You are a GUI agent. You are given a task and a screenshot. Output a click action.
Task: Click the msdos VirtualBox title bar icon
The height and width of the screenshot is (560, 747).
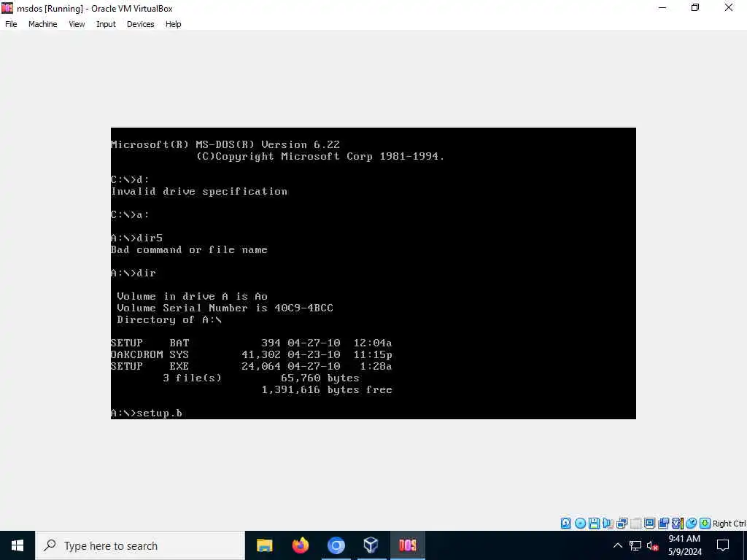(x=7, y=8)
